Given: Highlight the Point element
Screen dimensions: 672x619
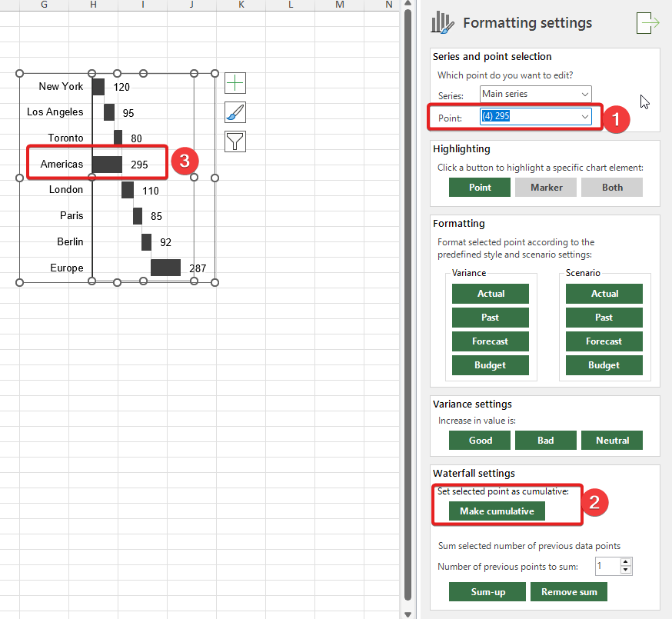Looking at the screenshot, I should (x=480, y=188).
